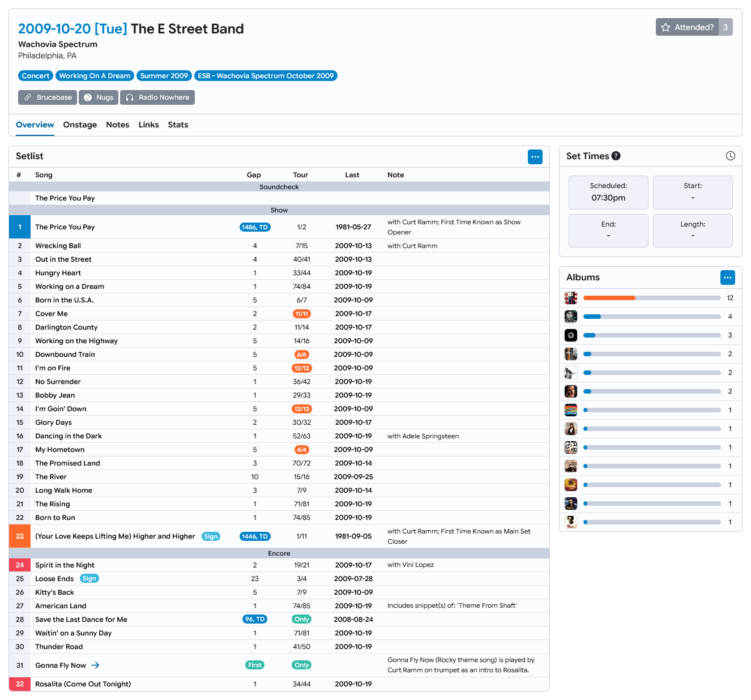The height and width of the screenshot is (700, 751).
Task: Open Radio Nowhere headphones button
Action: click(157, 97)
